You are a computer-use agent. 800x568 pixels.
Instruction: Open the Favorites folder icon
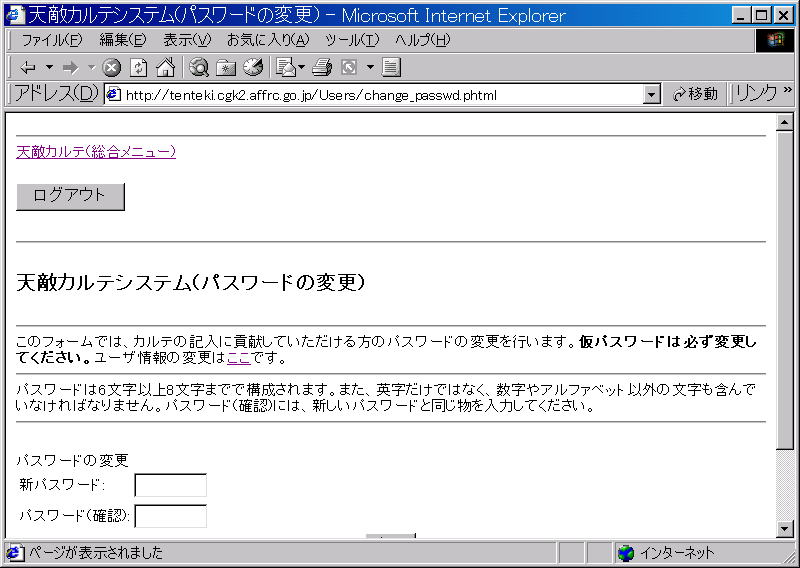226,68
